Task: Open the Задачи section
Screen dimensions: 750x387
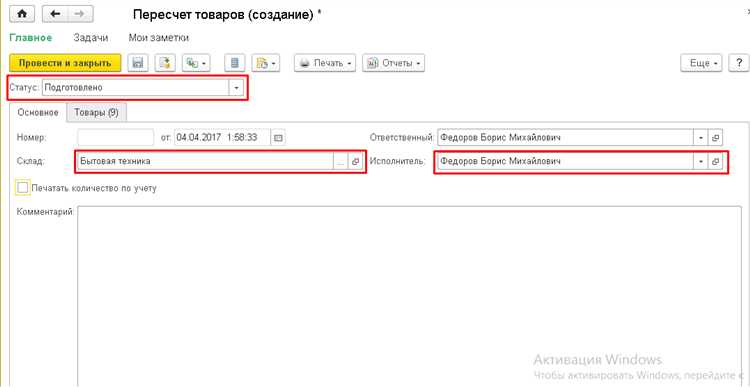Action: pyautogui.click(x=91, y=38)
